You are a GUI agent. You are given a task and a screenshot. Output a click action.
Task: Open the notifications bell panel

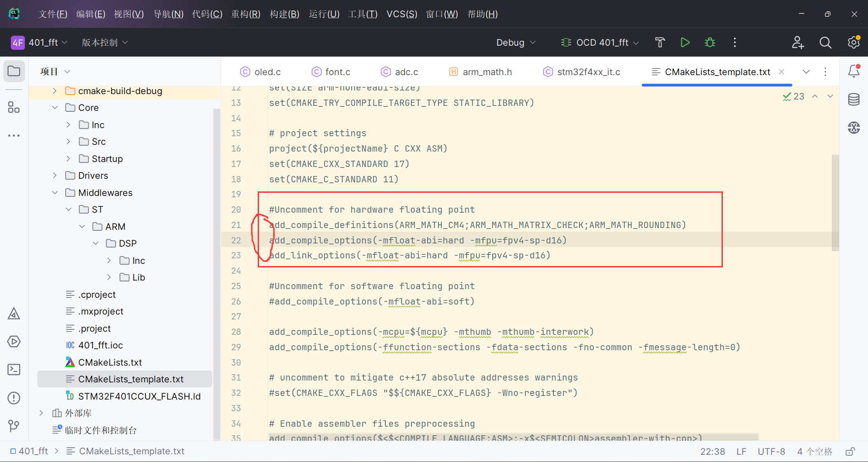click(854, 71)
